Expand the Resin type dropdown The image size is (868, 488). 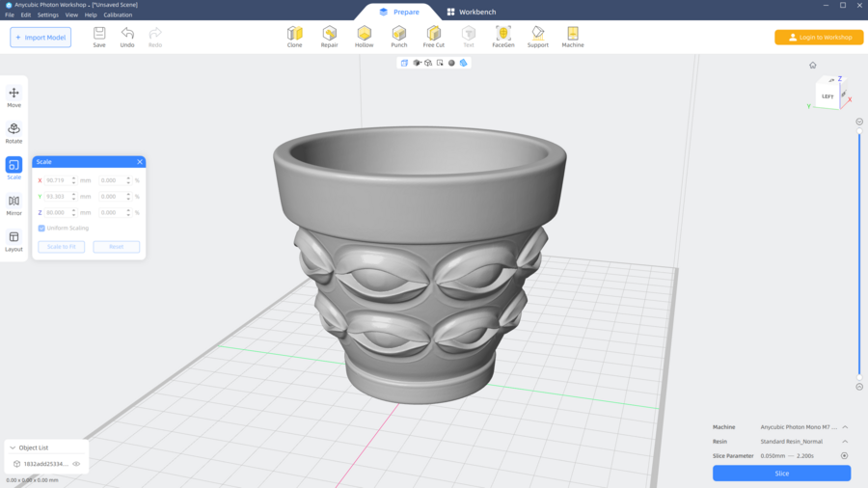tap(845, 442)
